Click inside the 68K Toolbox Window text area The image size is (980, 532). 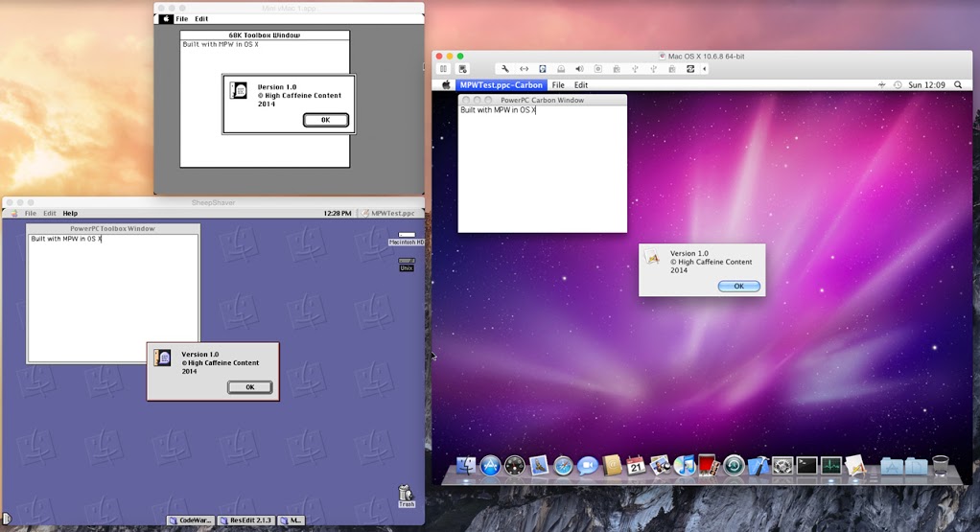(x=265, y=104)
